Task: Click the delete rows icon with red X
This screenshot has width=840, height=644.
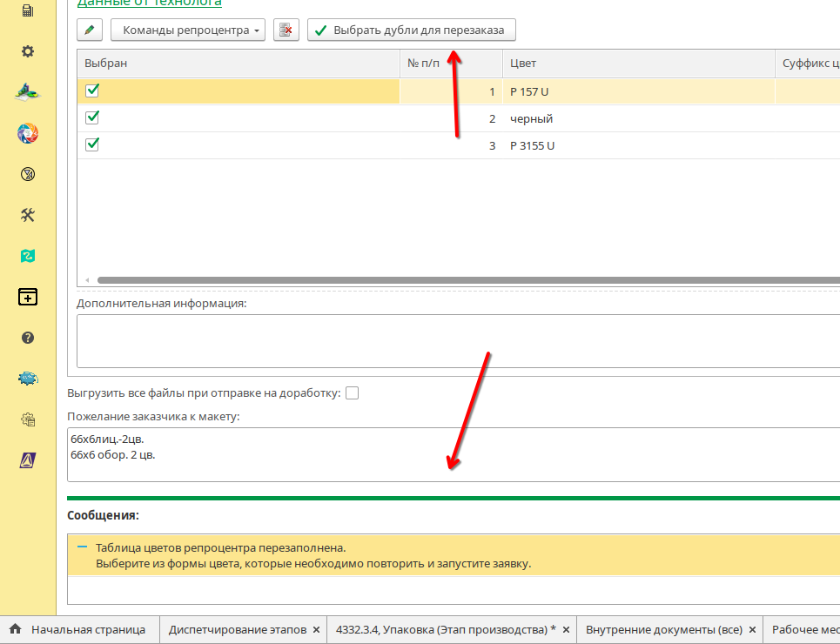Action: (286, 30)
